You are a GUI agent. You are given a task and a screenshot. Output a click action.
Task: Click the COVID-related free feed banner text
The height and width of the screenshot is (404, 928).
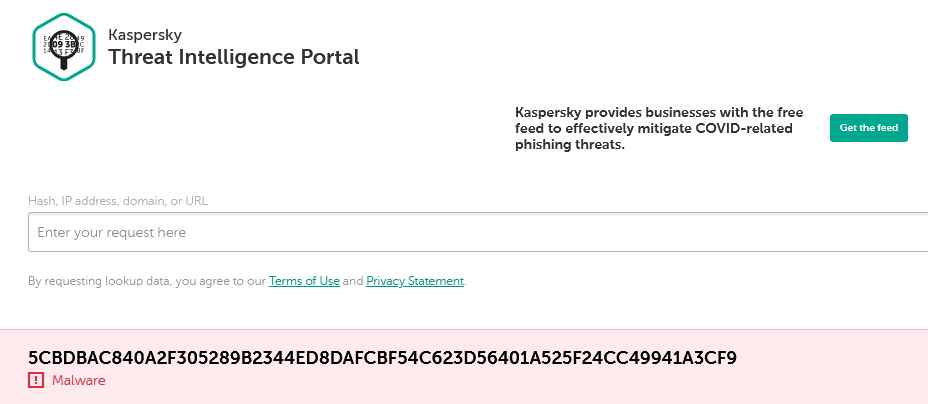(x=658, y=129)
